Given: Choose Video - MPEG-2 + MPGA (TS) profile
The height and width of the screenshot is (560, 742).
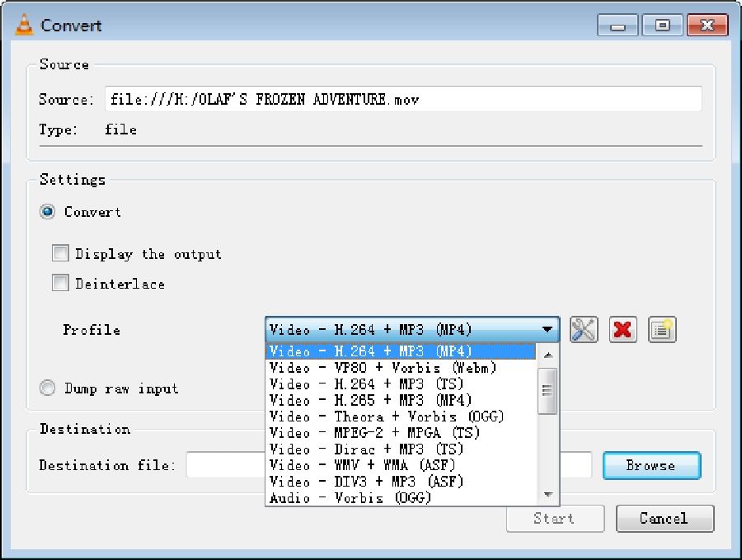Looking at the screenshot, I should [402, 433].
